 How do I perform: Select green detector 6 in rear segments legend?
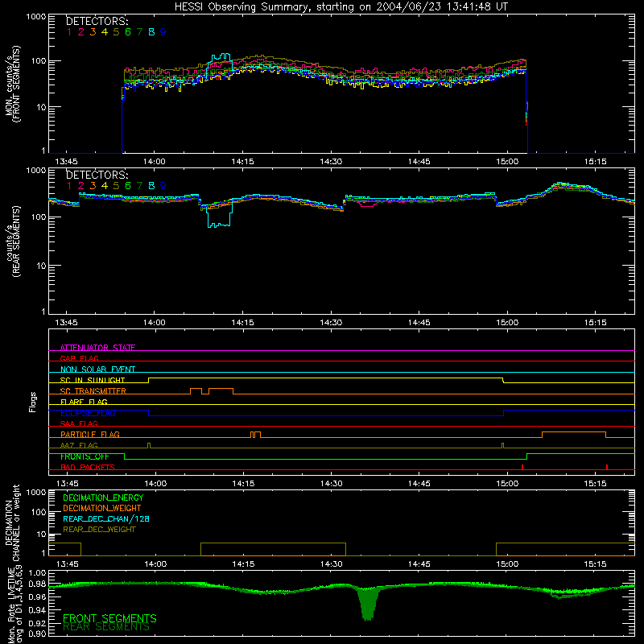(128, 186)
